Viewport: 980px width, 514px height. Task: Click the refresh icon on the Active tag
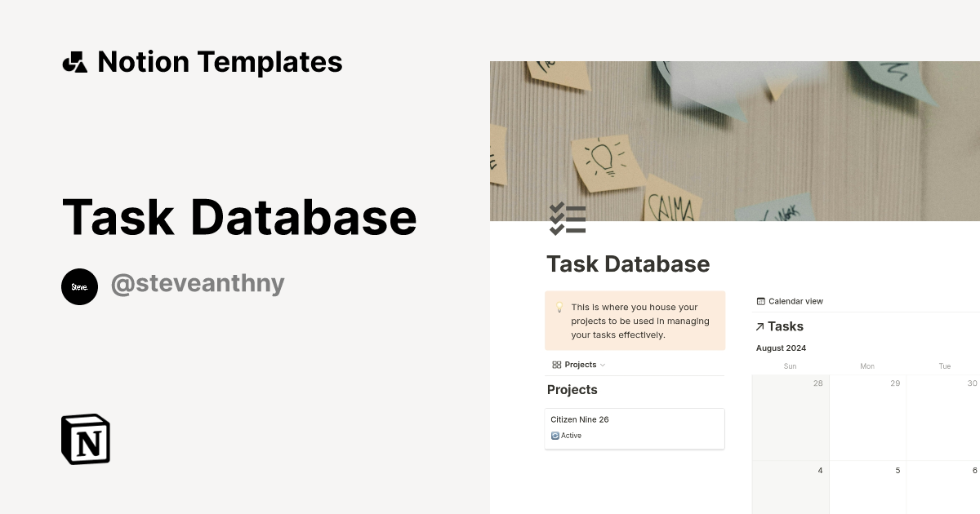555,435
